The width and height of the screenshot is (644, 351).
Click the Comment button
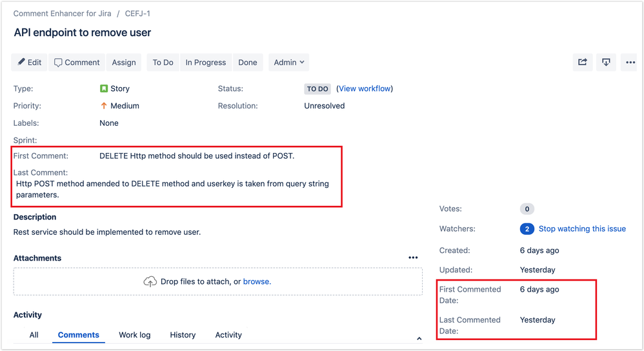(x=77, y=63)
